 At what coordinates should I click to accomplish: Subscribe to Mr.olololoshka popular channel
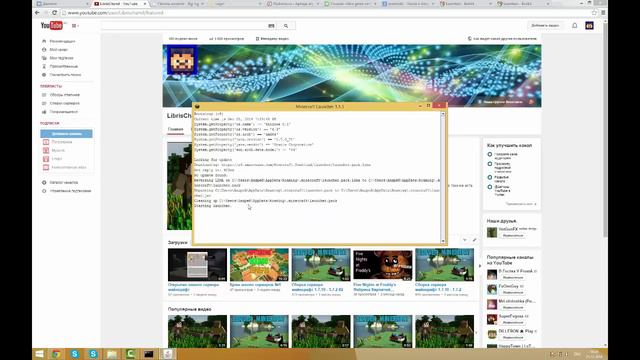pos(513,307)
